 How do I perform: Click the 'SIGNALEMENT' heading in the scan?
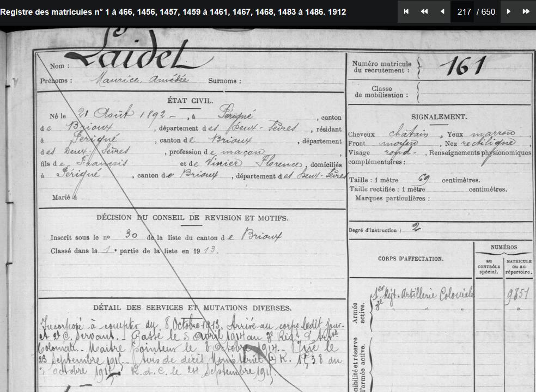[438, 117]
